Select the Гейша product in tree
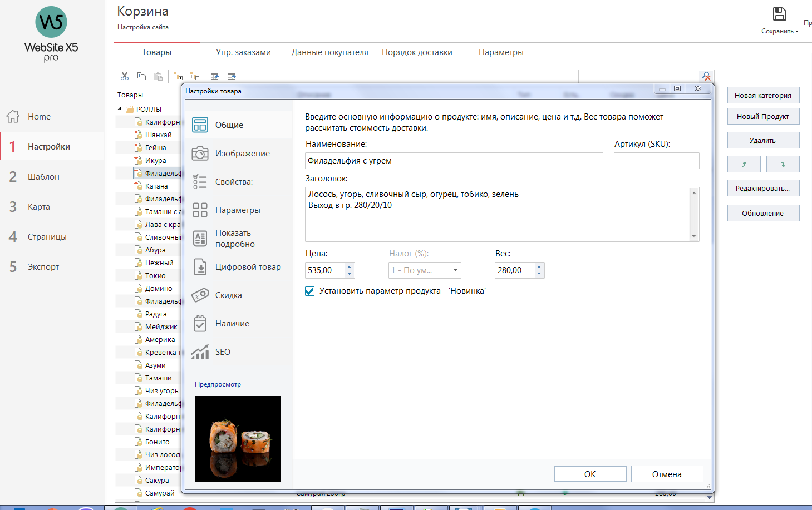 (x=155, y=147)
